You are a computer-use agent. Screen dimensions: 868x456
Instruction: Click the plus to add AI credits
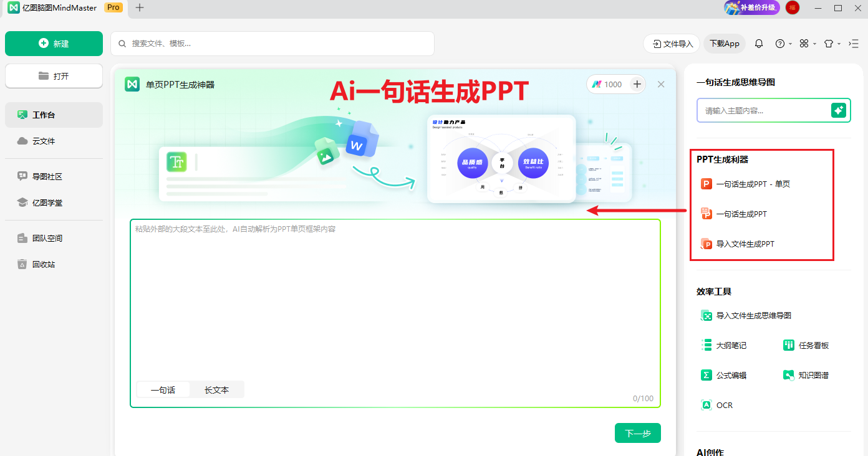click(x=637, y=84)
